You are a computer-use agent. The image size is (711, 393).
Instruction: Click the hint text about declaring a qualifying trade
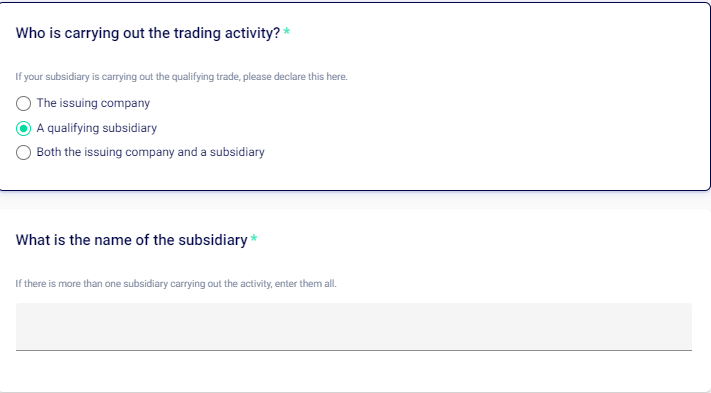tap(181, 77)
